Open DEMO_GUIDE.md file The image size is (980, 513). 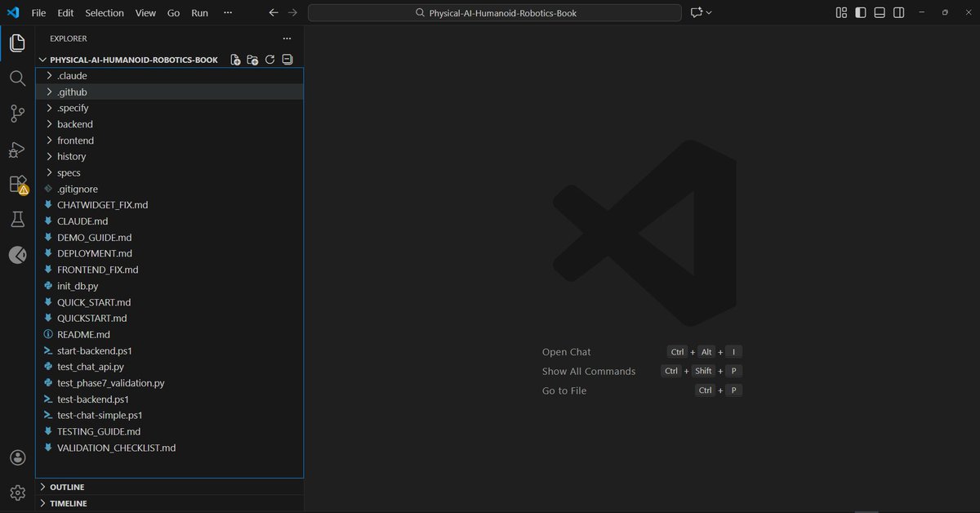(x=169, y=238)
